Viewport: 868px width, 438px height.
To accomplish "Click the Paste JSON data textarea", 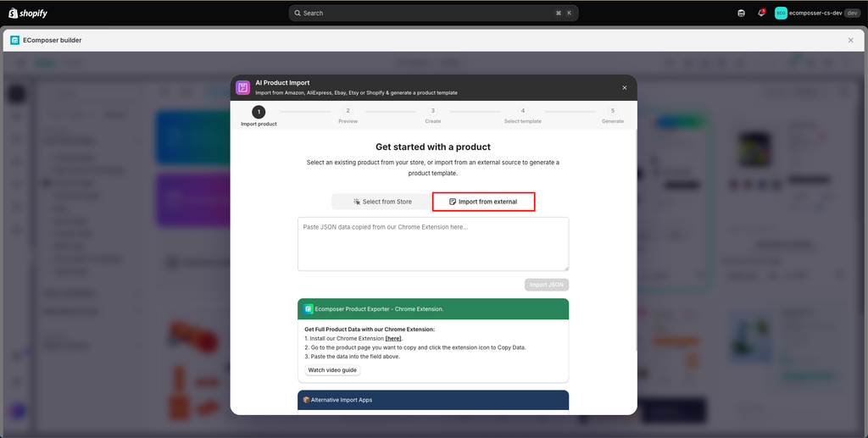I will 433,244.
